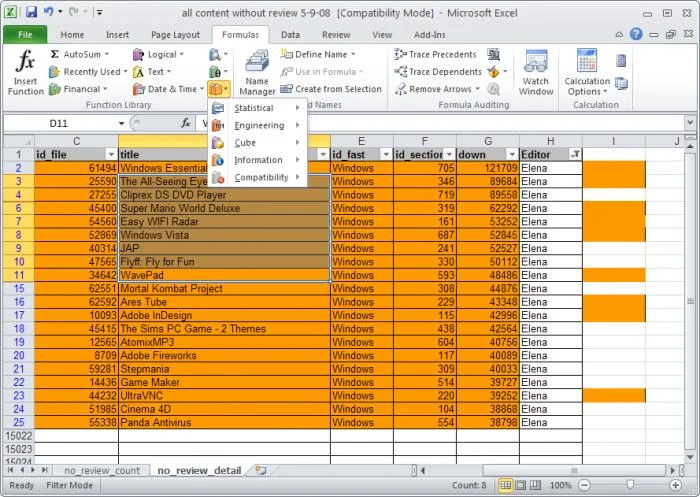Switch to Page Layout view in status bar
Screen dimensions: 700x497
(x=523, y=485)
